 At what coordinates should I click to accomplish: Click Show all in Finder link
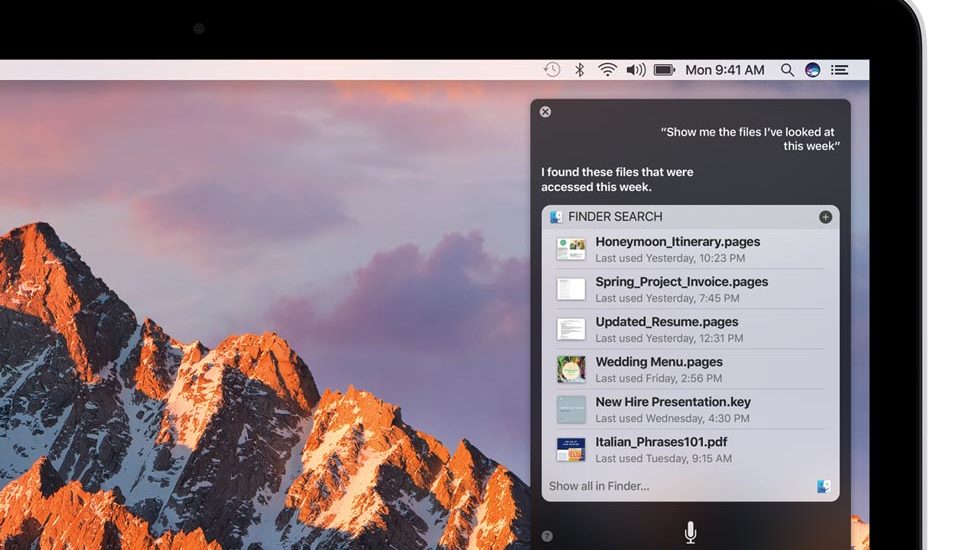pos(599,486)
